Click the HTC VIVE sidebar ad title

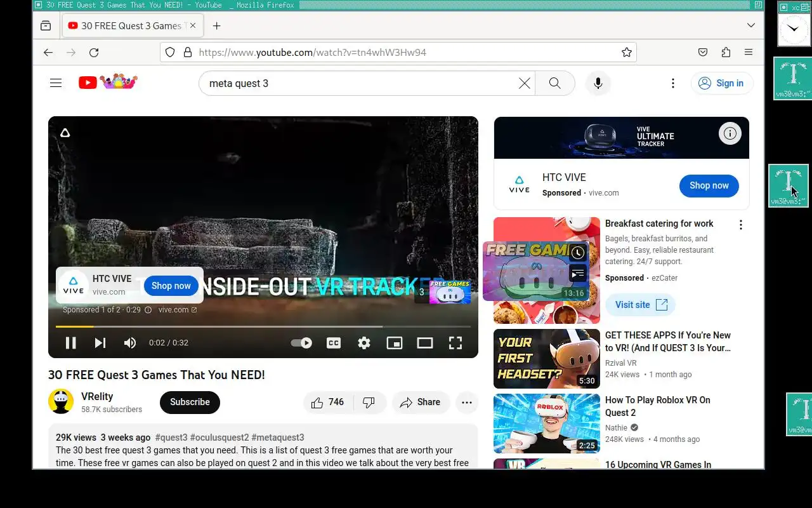tap(564, 178)
